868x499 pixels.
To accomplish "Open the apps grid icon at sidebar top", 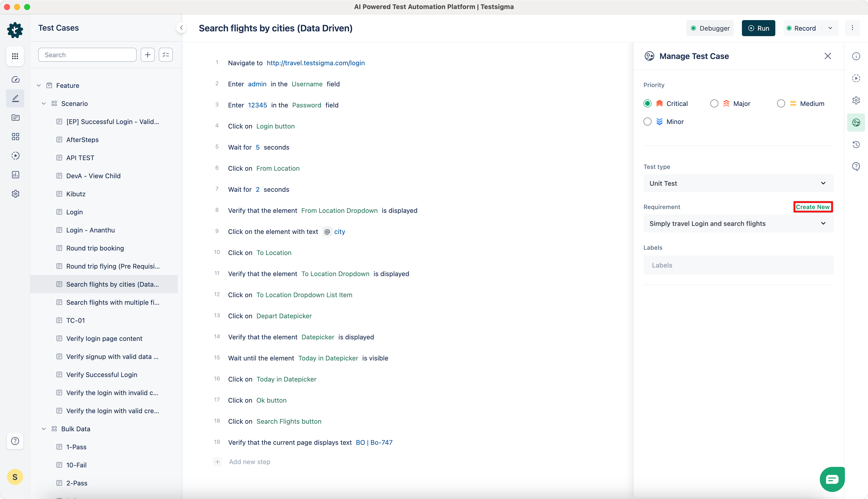I will (15, 56).
